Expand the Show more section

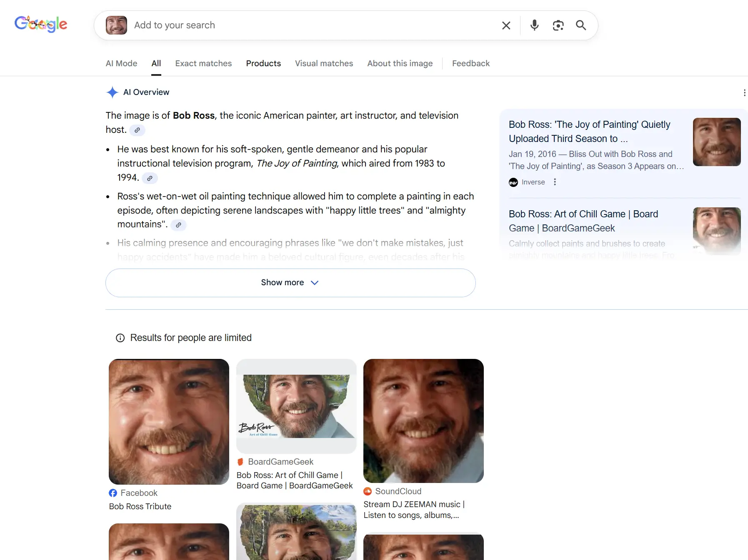tap(290, 283)
